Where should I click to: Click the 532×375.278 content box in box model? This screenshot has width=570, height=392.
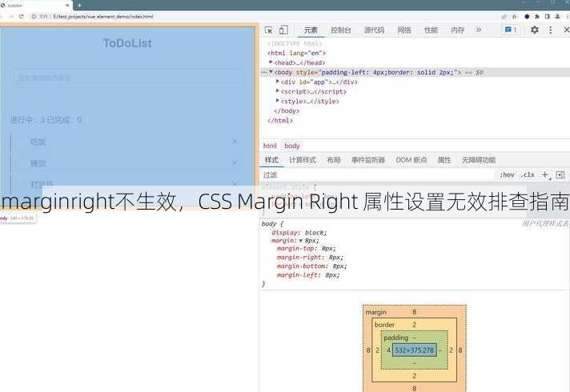(415, 350)
